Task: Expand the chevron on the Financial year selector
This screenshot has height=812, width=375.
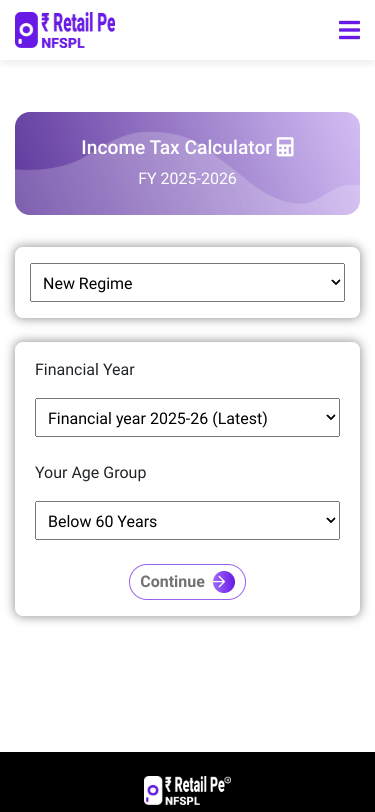Action: click(x=331, y=417)
